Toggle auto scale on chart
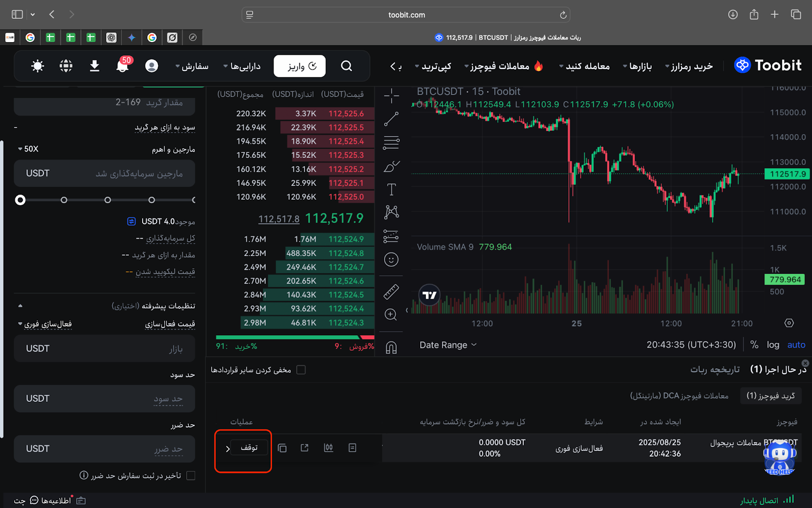 coord(796,345)
